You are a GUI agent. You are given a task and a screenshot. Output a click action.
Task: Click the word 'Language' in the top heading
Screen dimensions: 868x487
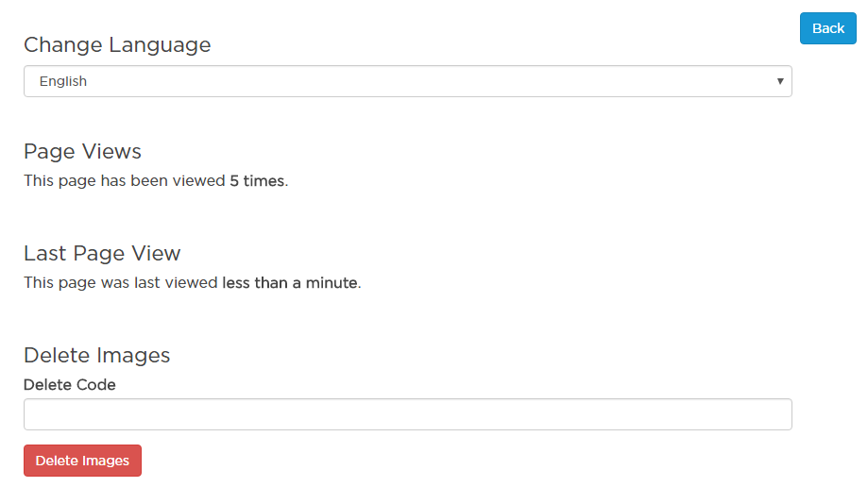pyautogui.click(x=160, y=44)
